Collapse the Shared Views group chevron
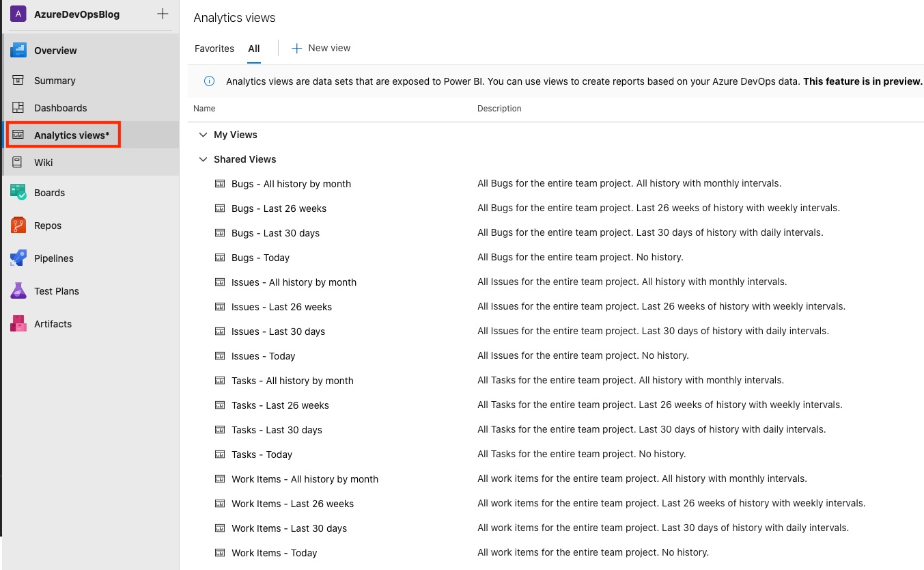 point(202,159)
